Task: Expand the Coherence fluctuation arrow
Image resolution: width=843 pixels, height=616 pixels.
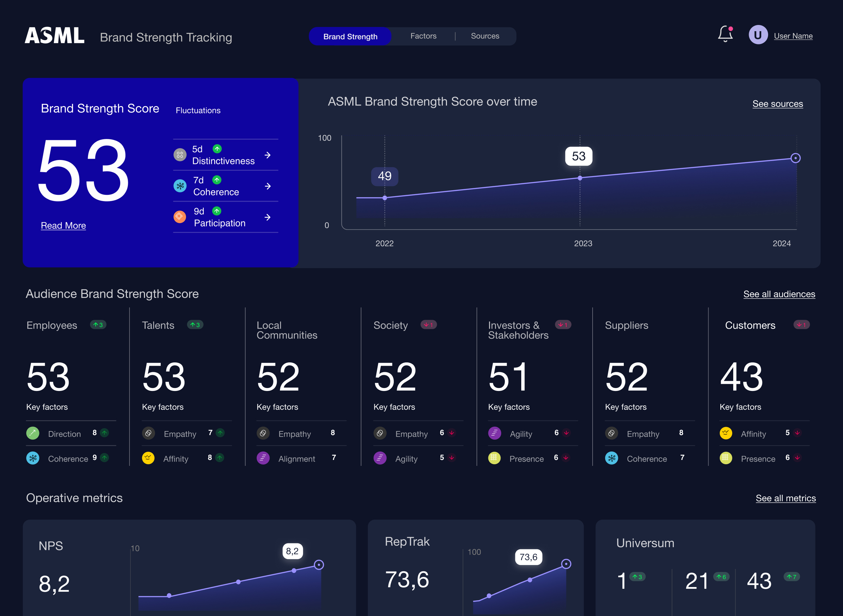Action: click(x=268, y=186)
